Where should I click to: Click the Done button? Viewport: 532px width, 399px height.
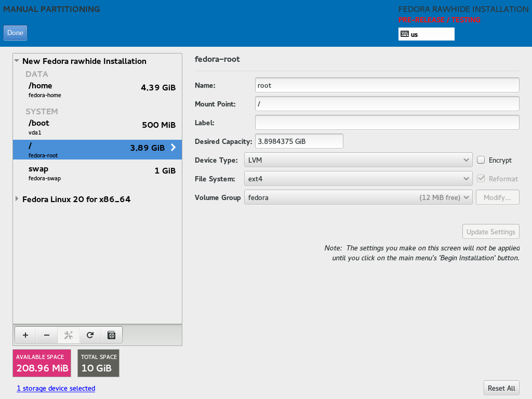(x=15, y=33)
